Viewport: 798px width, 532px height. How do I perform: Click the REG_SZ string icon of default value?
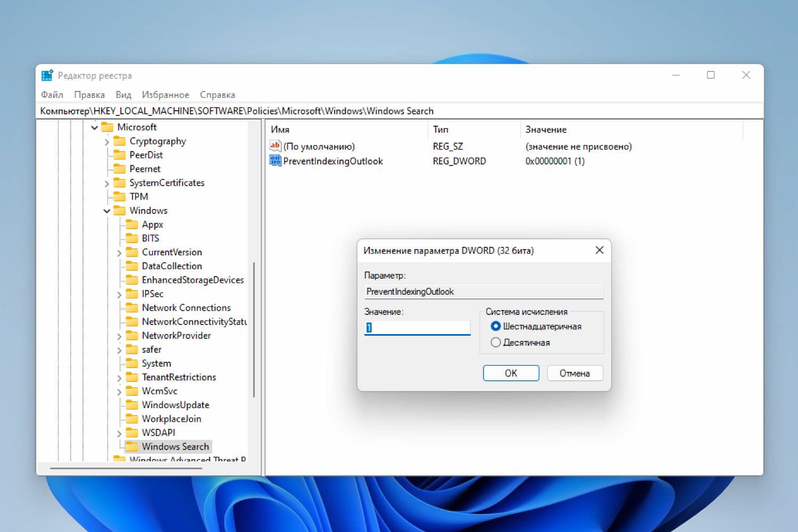tap(275, 146)
